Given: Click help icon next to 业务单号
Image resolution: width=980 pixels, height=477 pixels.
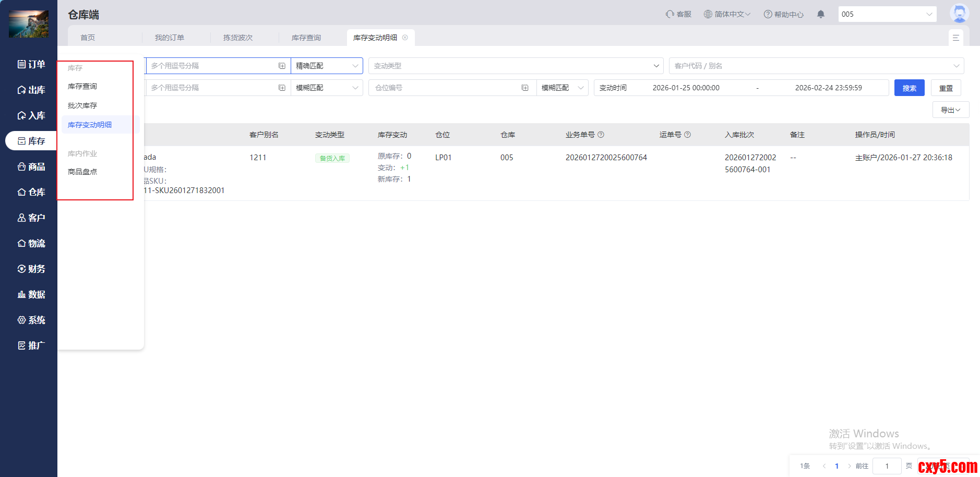Looking at the screenshot, I should (601, 135).
